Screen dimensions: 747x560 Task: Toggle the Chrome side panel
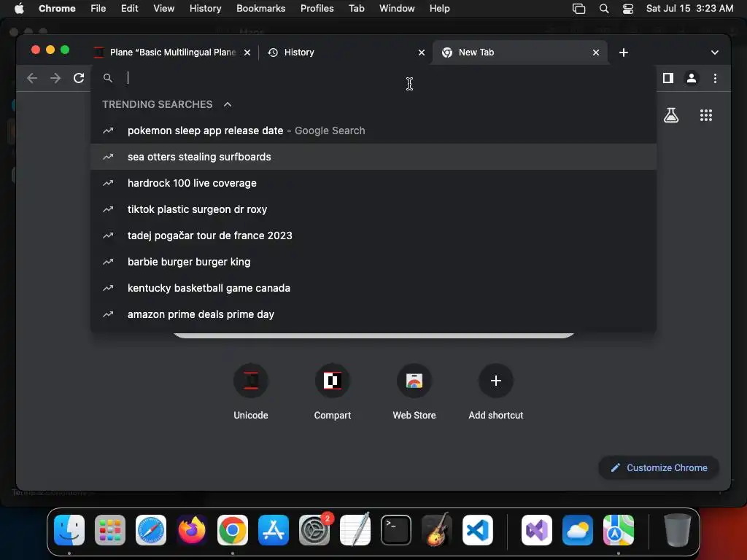click(668, 78)
